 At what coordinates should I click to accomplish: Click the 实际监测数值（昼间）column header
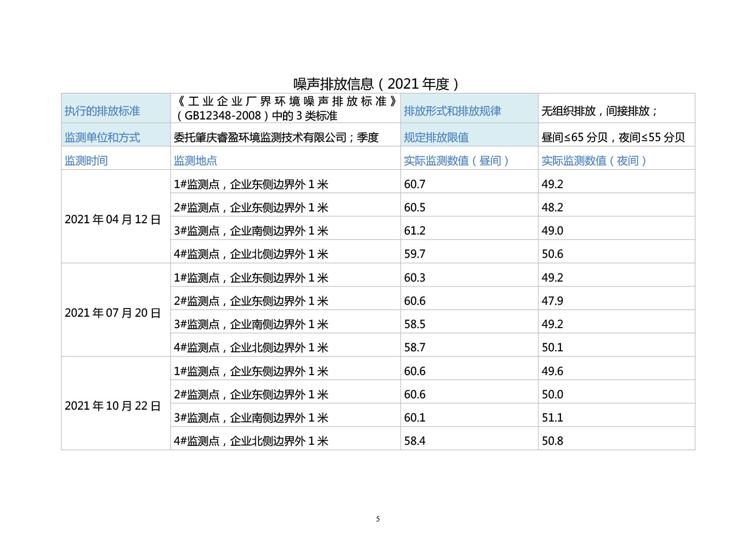(x=469, y=158)
